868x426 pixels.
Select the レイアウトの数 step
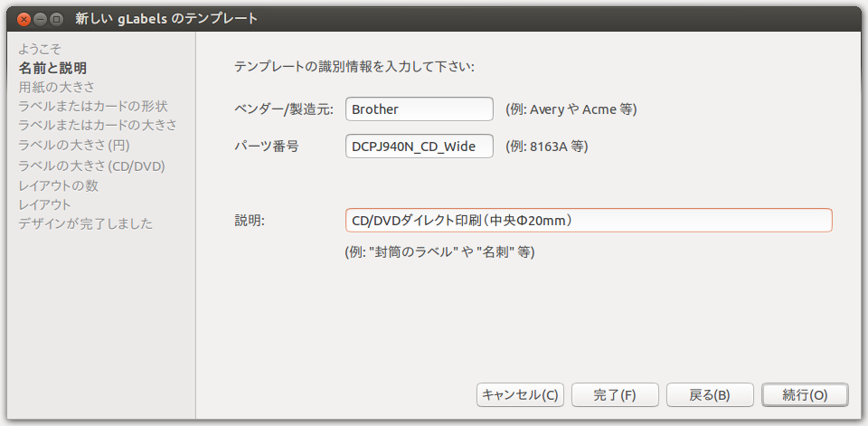point(58,185)
